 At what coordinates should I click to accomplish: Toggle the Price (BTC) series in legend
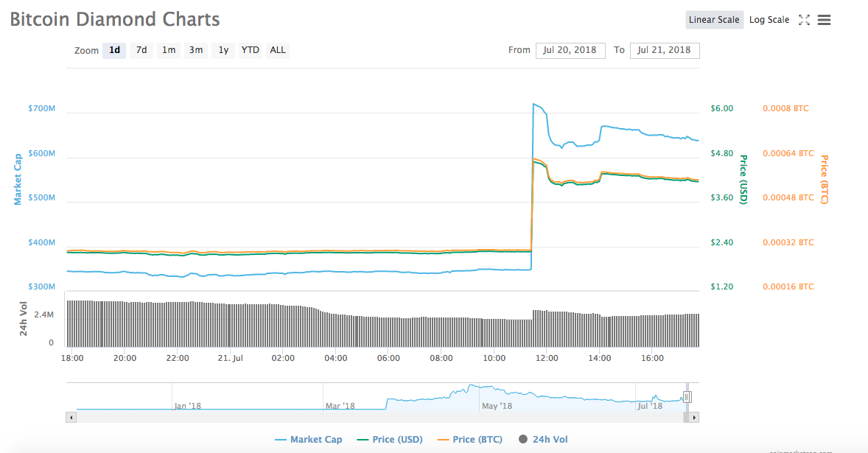tap(470, 440)
